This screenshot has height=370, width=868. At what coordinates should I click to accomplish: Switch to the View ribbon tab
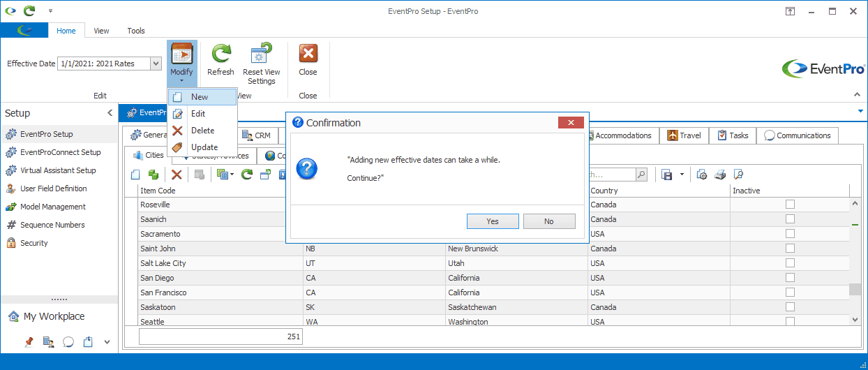[x=102, y=31]
